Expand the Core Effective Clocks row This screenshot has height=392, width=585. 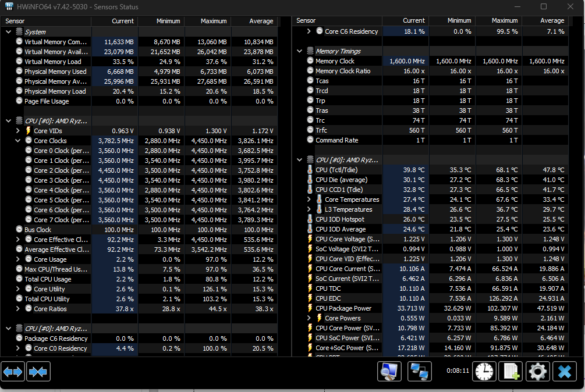pos(17,240)
